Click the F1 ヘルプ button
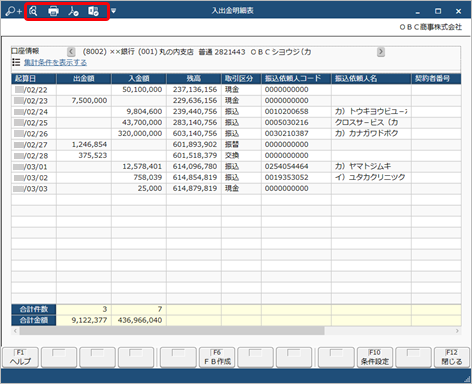Image resolution: width=472 pixels, height=384 pixels. click(20, 358)
